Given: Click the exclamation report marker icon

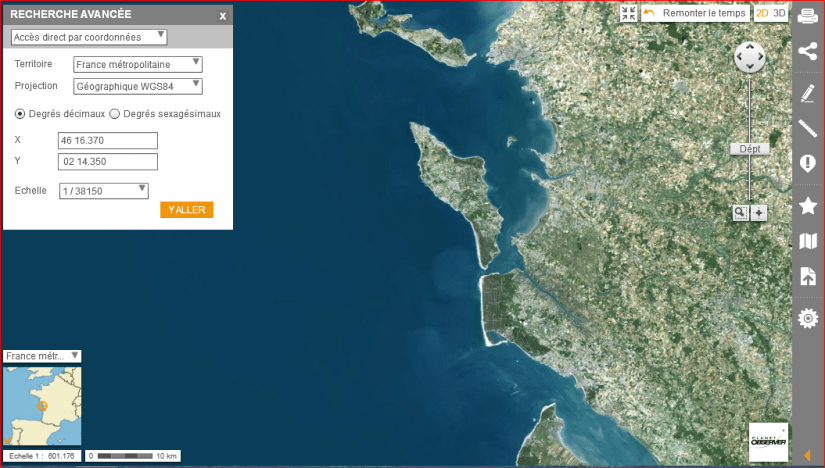Looking at the screenshot, I should click(x=808, y=164).
